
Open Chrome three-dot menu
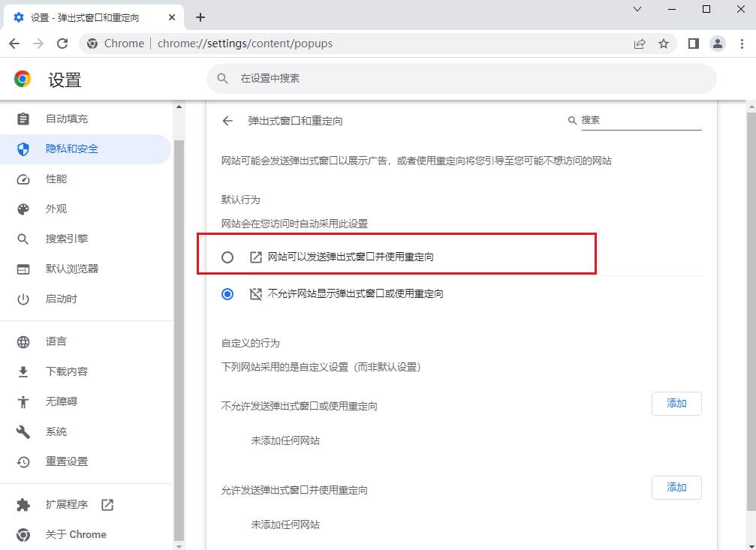742,44
